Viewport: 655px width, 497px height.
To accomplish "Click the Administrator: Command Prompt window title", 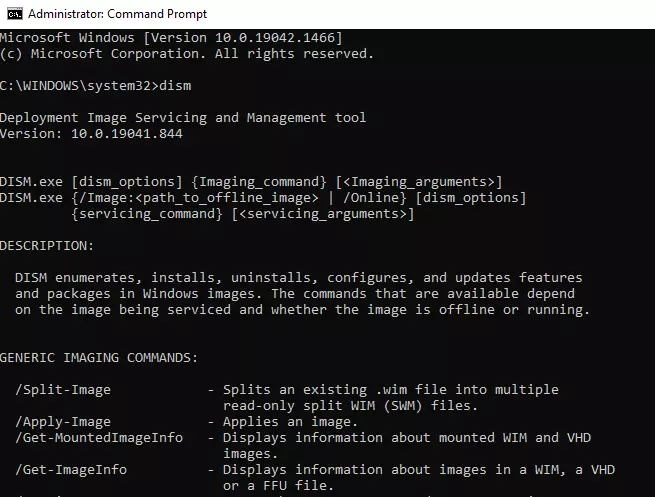I will coord(117,14).
